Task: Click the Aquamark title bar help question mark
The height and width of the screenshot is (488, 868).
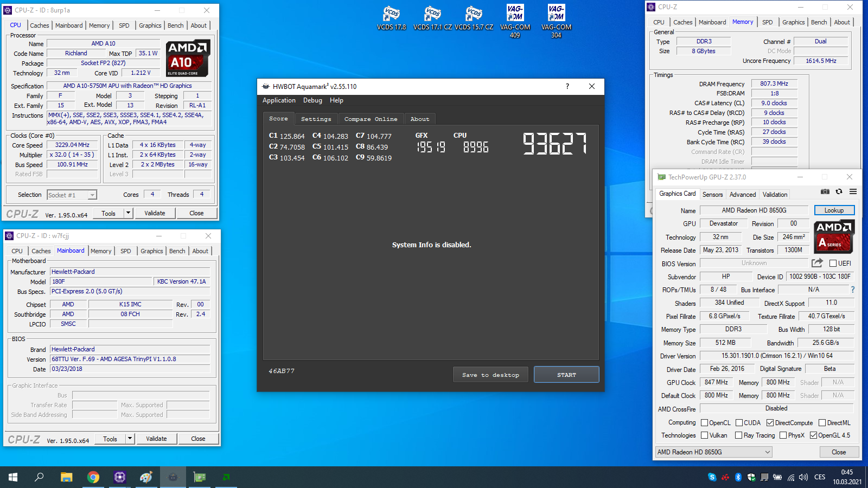Action: 567,86
